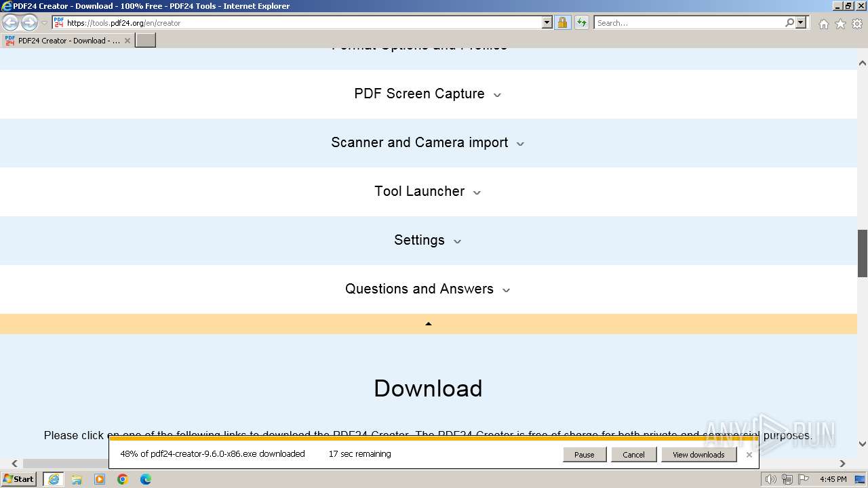Open the IE Tools gear icon
Image resolution: width=868 pixels, height=488 pixels.
tap(857, 24)
